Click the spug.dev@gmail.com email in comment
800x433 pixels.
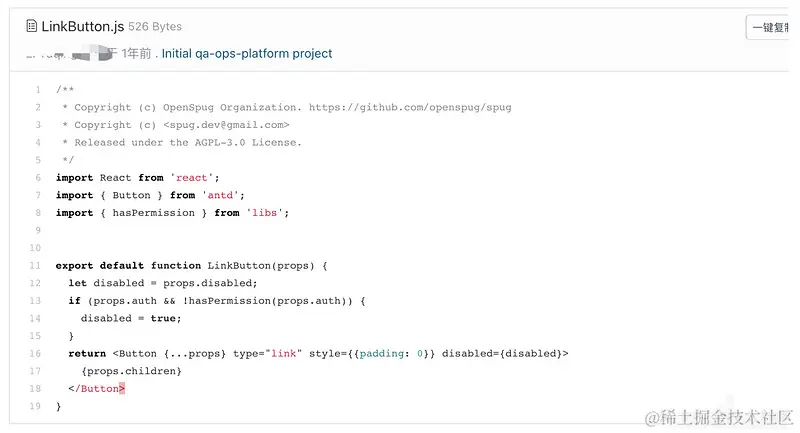(226, 125)
